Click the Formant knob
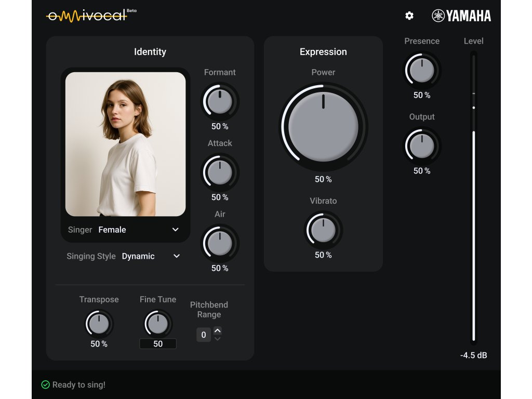Image resolution: width=532 pixels, height=399 pixels. (220, 102)
